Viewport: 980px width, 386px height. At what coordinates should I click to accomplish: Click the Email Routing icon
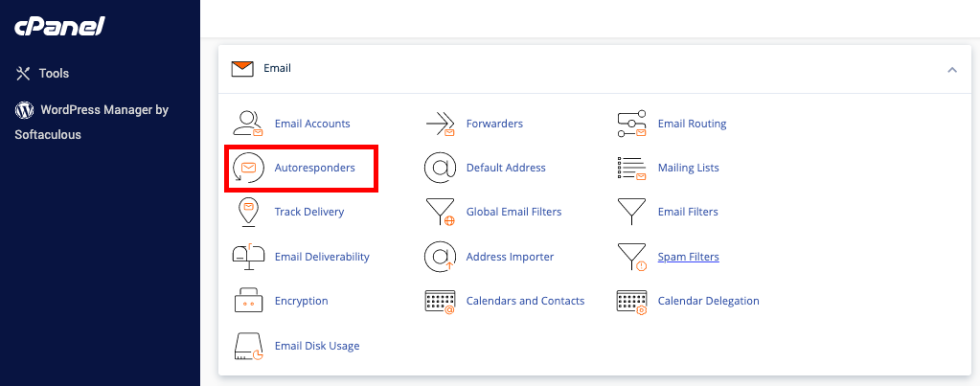tap(631, 124)
